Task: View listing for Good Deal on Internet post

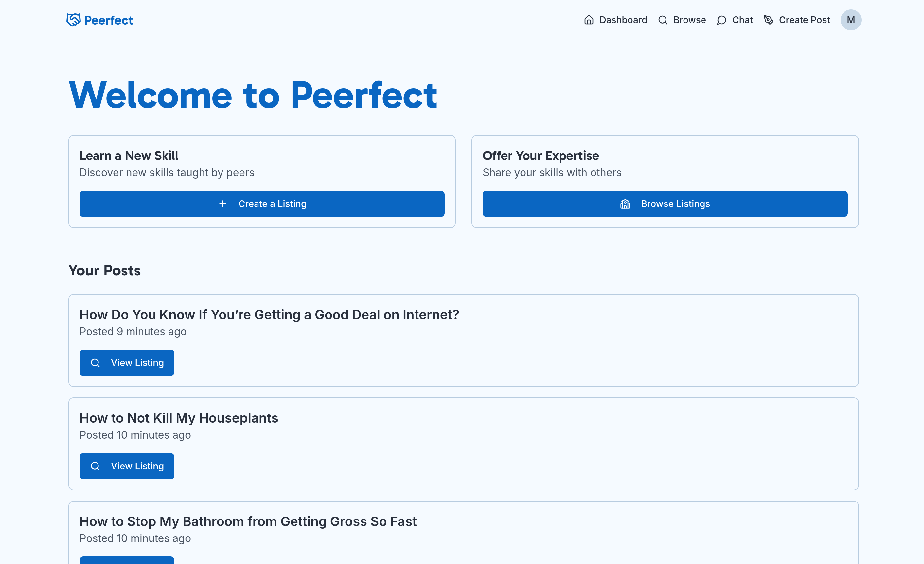Action: [127, 362]
